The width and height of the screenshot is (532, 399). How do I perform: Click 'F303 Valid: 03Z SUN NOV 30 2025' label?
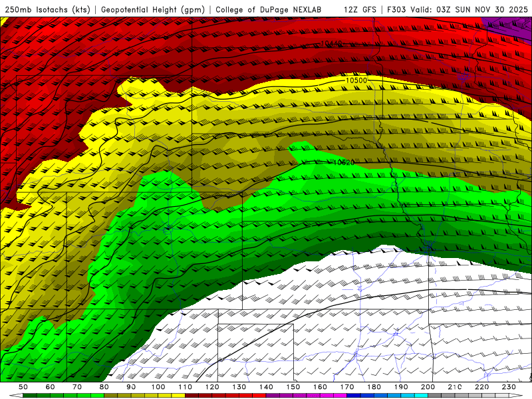click(458, 9)
